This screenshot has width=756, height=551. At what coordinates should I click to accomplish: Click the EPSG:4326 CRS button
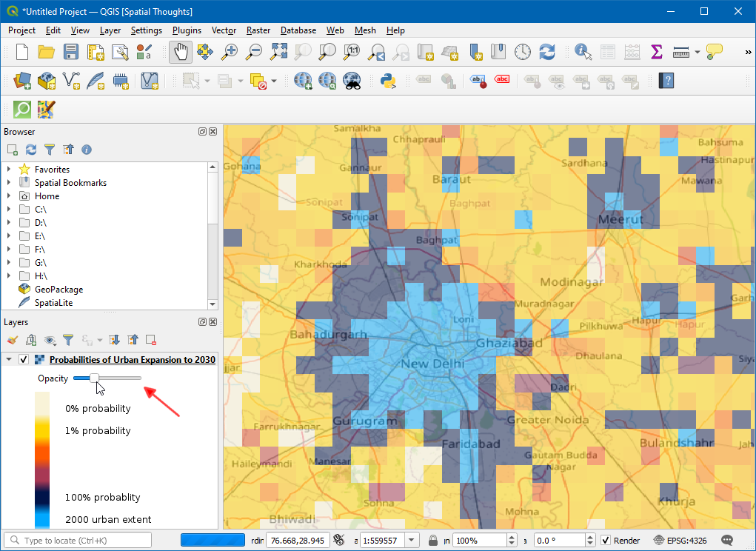tap(682, 541)
